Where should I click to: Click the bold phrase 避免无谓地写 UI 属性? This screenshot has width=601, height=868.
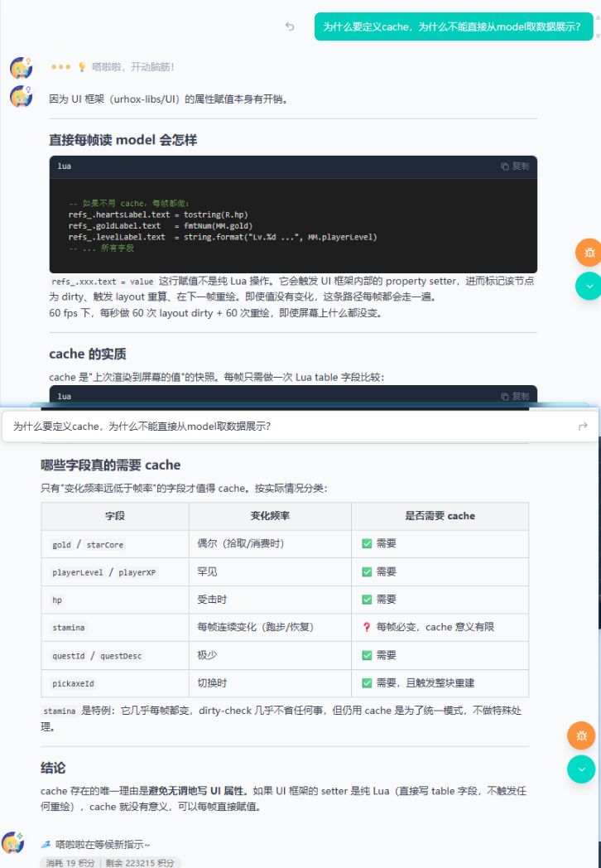tap(200, 791)
